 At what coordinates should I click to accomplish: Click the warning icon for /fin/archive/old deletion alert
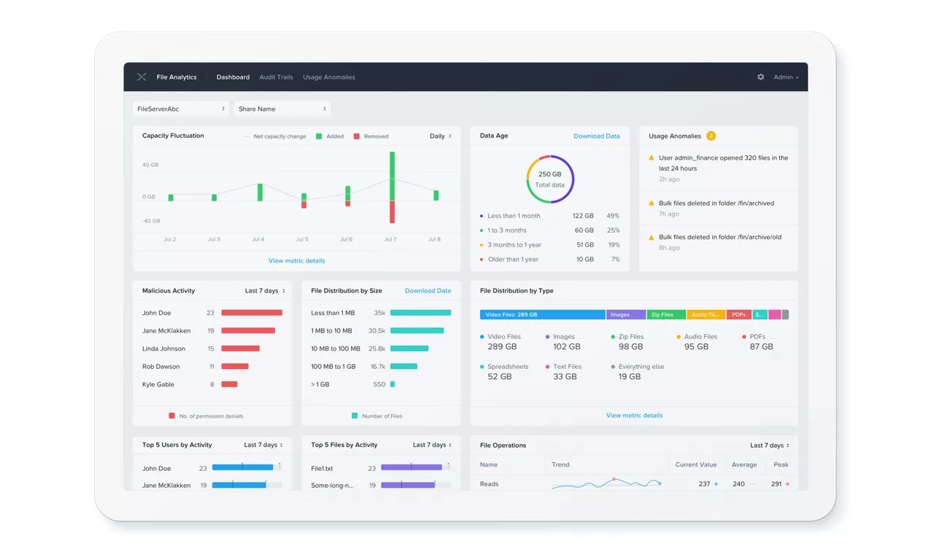tap(652, 237)
